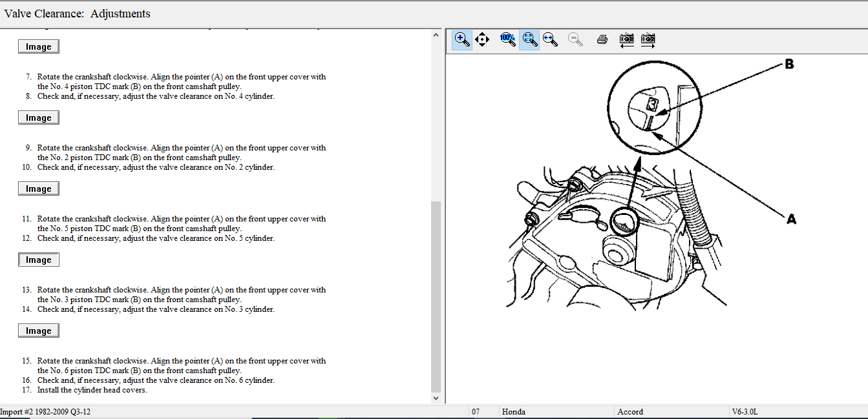Screen dimensions: 868x419
Task: Click step 13 text about No. 3 piston TDC mark
Action: [182, 294]
